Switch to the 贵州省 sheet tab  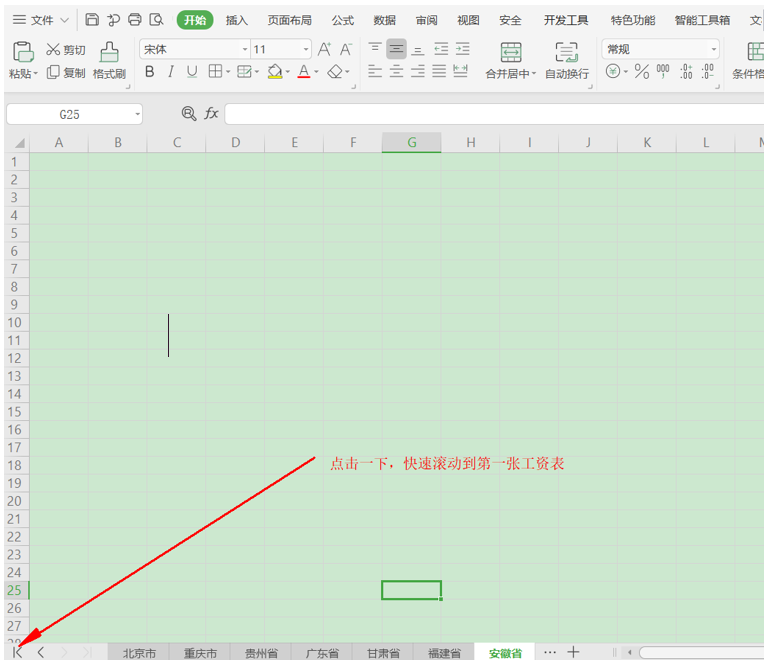tap(261, 653)
